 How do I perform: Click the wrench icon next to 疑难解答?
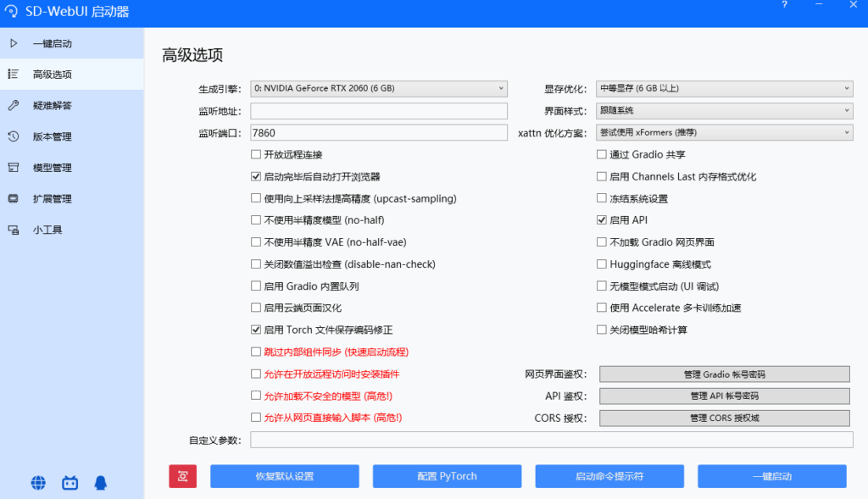pyautogui.click(x=14, y=105)
